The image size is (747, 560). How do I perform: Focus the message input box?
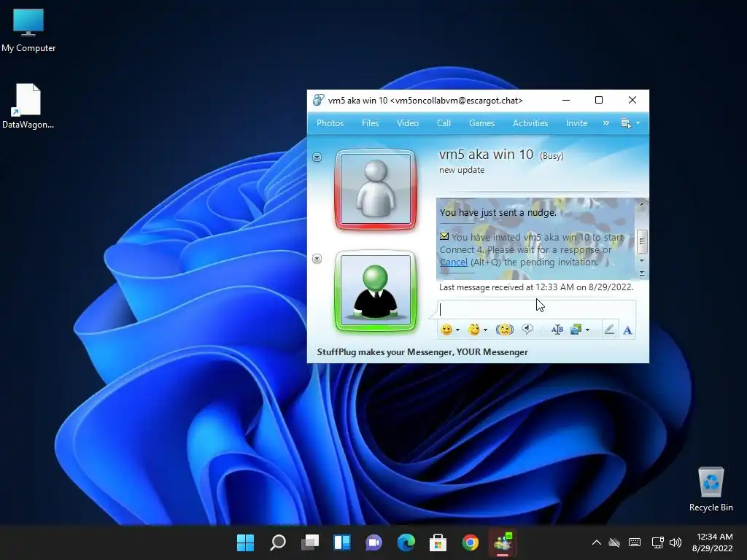[536, 309]
